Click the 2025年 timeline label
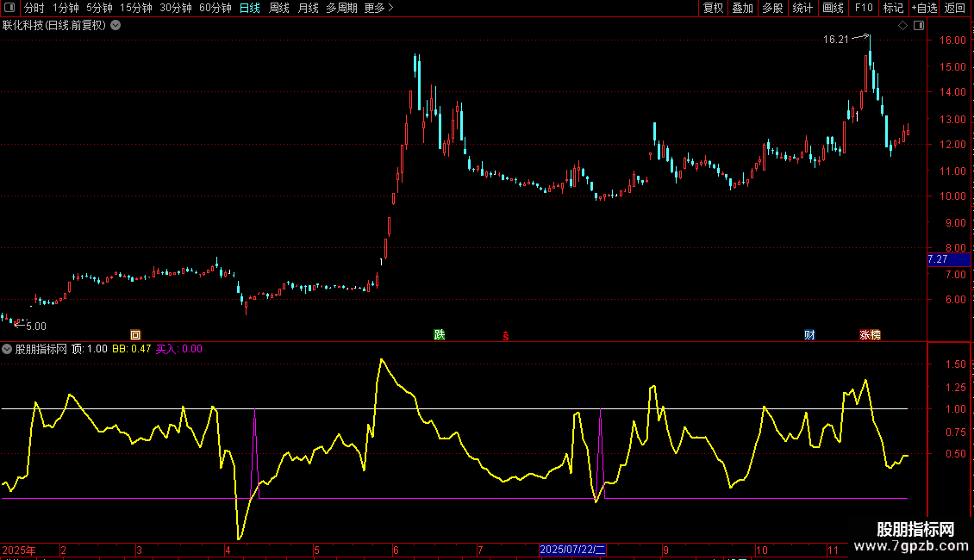The image size is (974, 560). 19,550
